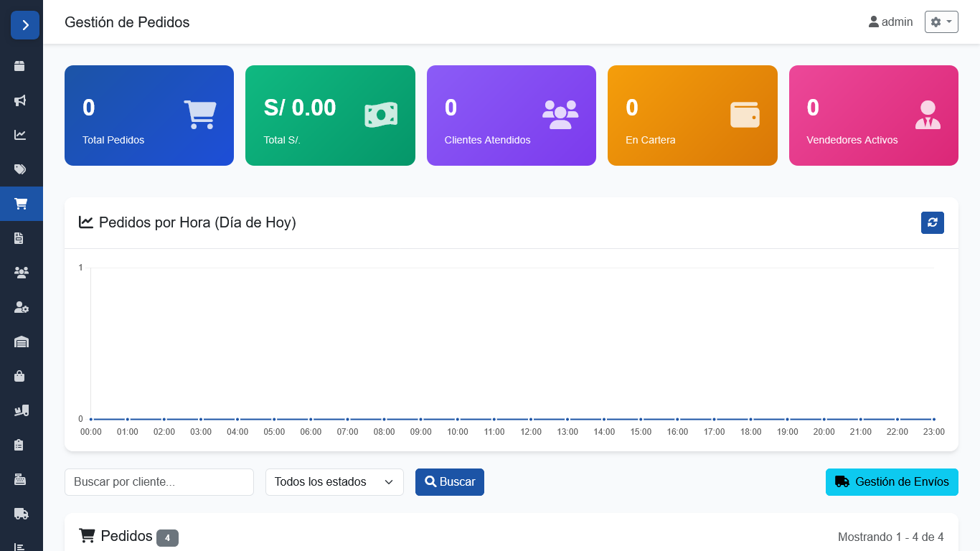Open Gestión de Envíos

pyautogui.click(x=892, y=481)
